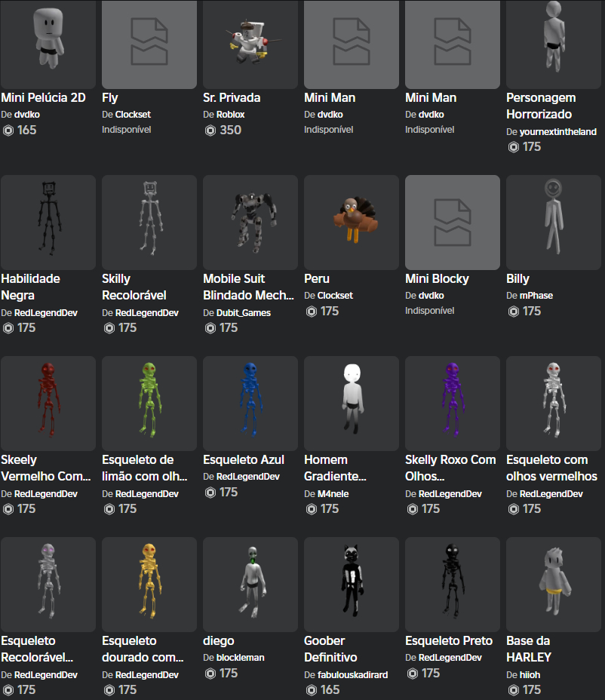Click the Robux icon under diego
The width and height of the screenshot is (605, 700).
click(x=210, y=673)
